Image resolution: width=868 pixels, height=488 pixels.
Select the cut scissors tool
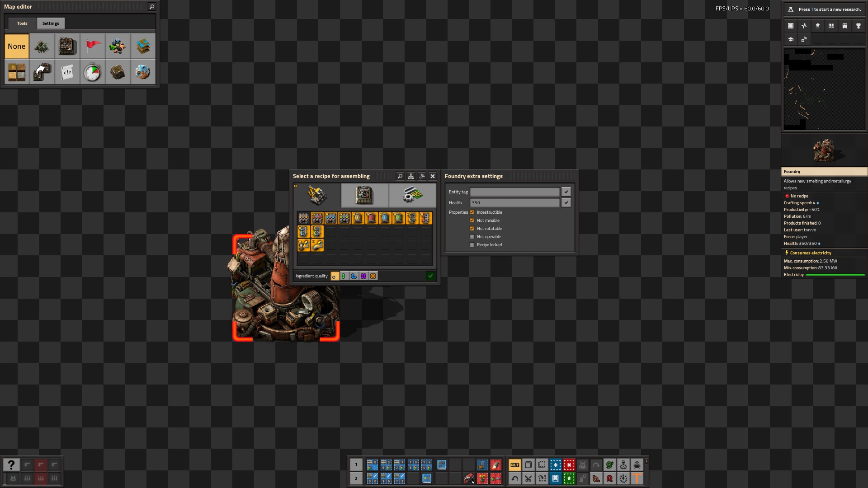point(528,479)
